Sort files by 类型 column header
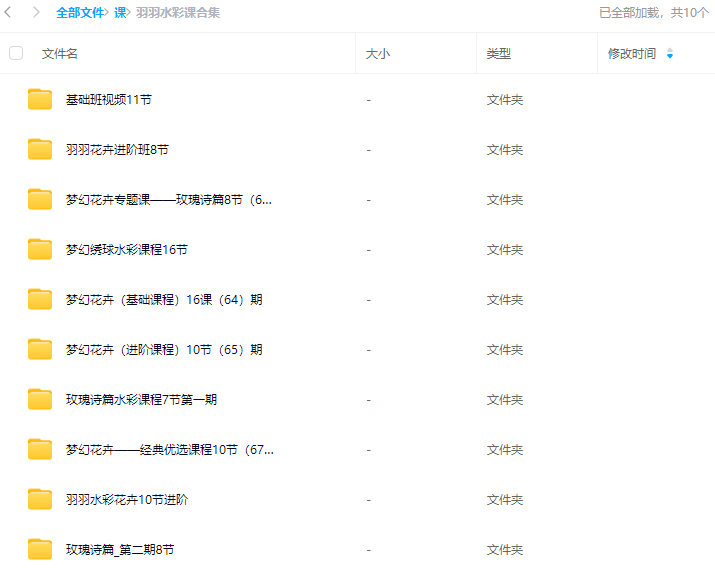This screenshot has height=575, width=715. [498, 54]
